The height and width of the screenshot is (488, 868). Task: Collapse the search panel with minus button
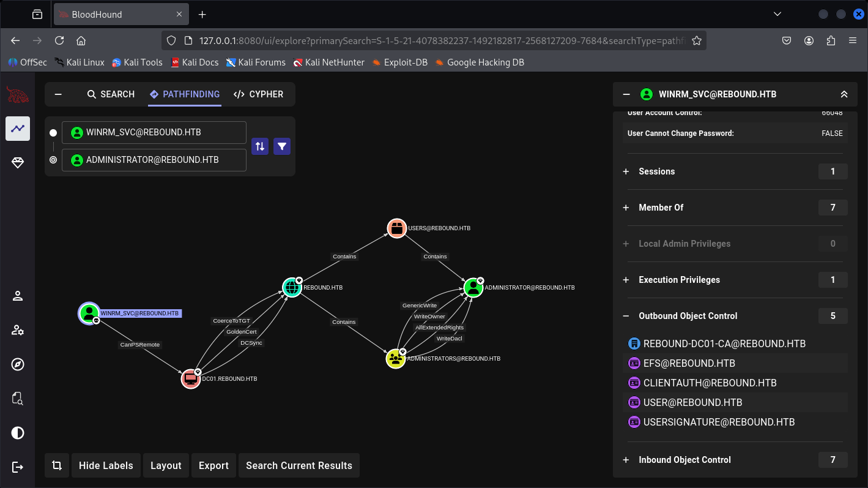point(58,94)
